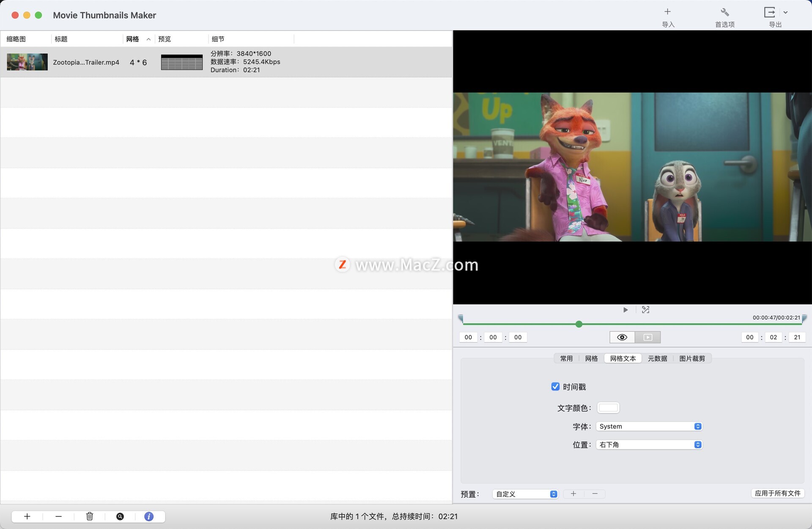Click end time seconds field showing 21
This screenshot has height=529, width=812.
[x=797, y=337]
